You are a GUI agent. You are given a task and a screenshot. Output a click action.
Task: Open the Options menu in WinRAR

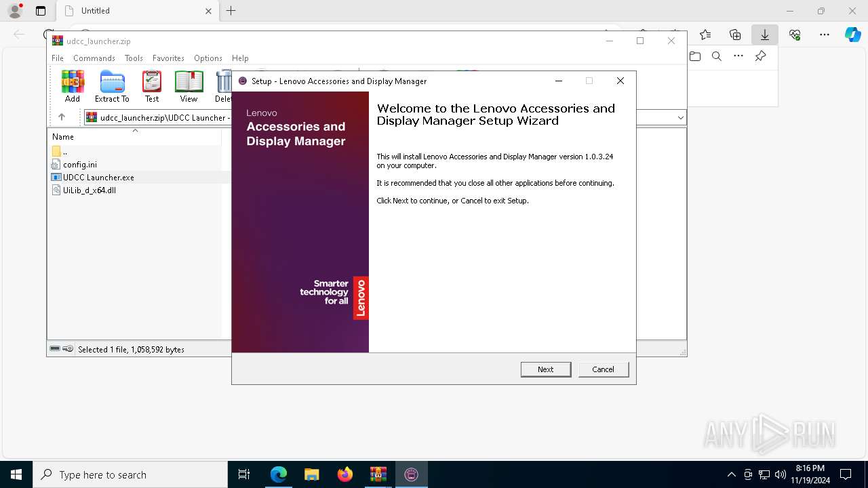(208, 58)
